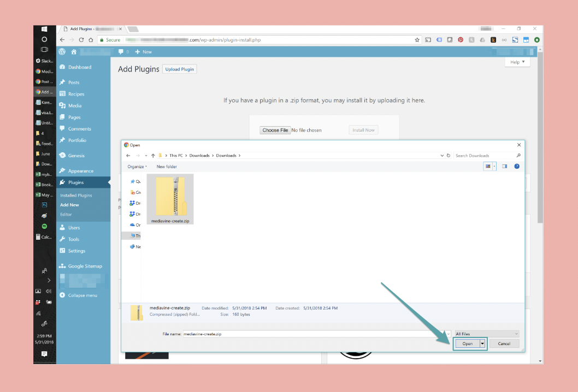The height and width of the screenshot is (392, 578).
Task: Open Installed Plugins submenu link
Action: [x=76, y=195]
